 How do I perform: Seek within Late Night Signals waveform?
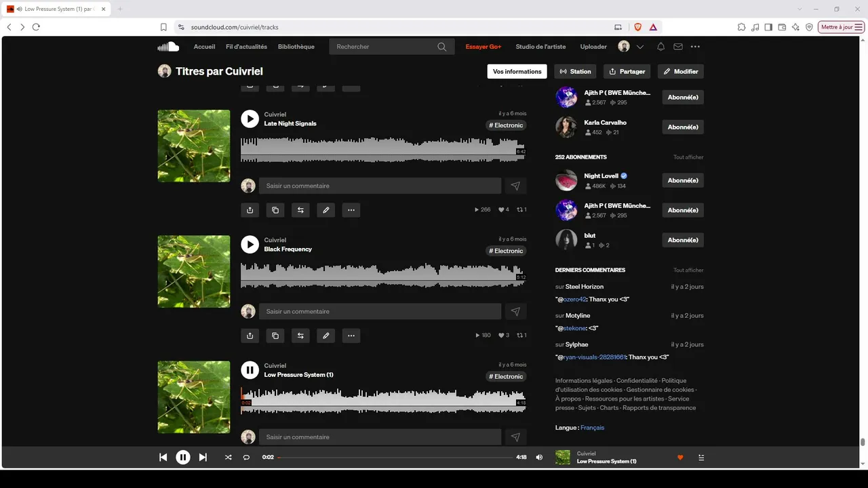(383, 150)
